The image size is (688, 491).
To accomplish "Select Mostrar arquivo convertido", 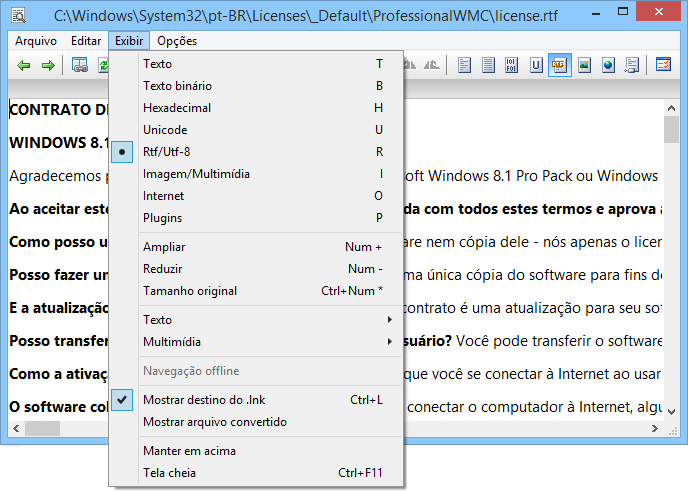I will click(x=256, y=422).
